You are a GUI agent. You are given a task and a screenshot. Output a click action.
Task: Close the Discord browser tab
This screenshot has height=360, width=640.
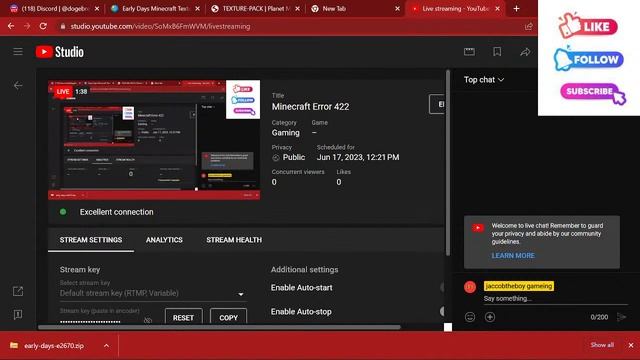97,9
